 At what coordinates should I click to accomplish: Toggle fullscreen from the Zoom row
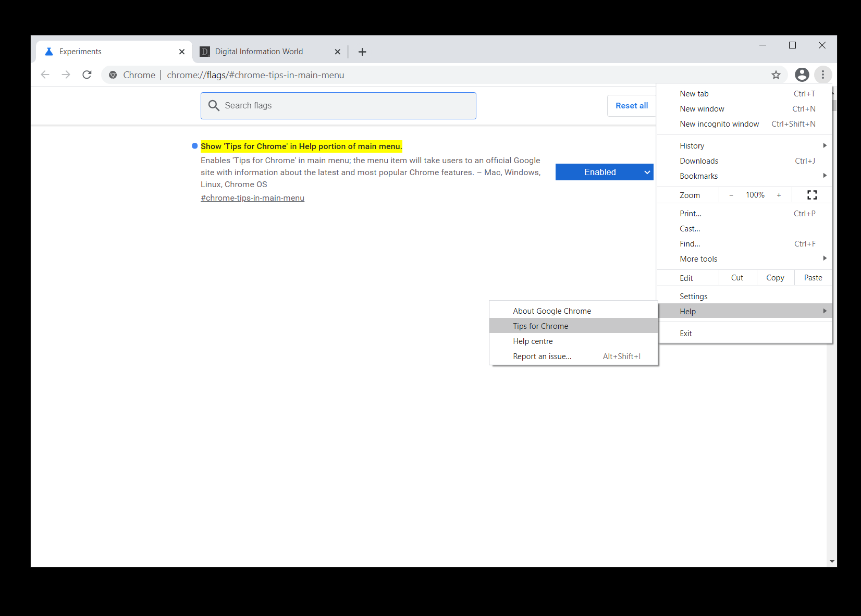tap(812, 195)
